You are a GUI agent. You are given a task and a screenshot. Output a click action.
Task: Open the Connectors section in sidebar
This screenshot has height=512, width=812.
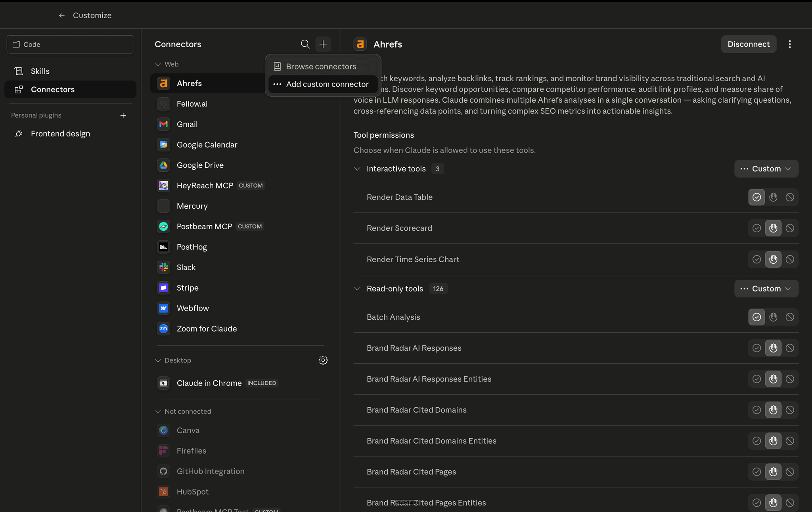(x=70, y=90)
